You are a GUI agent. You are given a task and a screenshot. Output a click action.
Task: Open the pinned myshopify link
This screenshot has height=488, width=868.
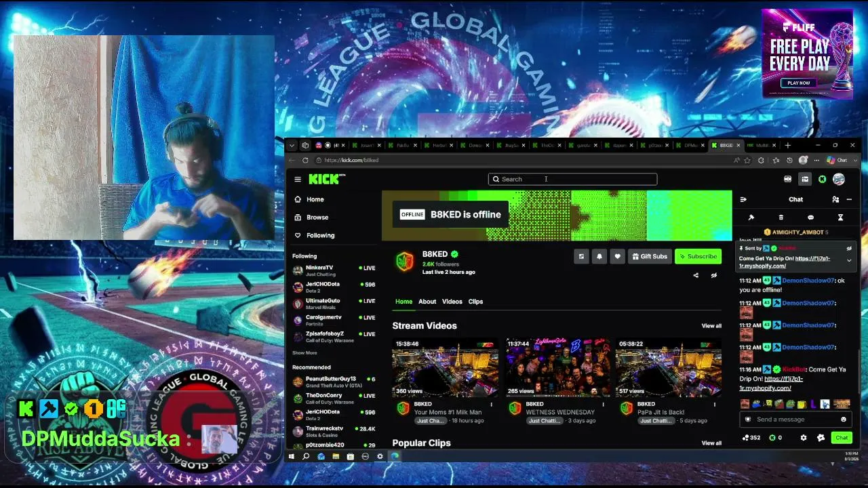[x=785, y=262]
